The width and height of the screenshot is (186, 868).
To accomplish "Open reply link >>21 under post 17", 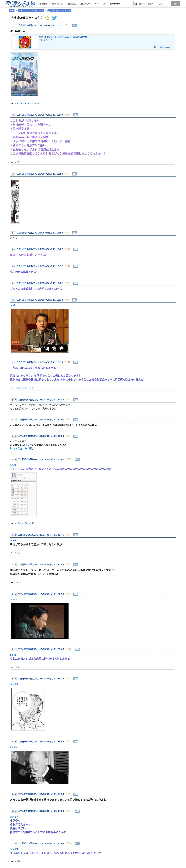I will pos(18,667).
